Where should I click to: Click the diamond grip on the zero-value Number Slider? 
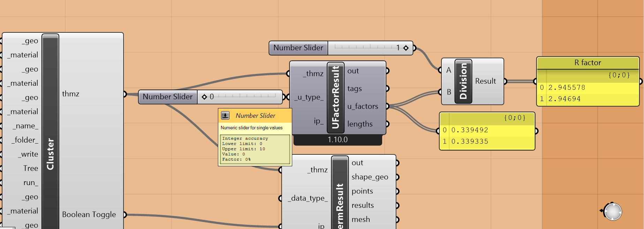(x=204, y=97)
